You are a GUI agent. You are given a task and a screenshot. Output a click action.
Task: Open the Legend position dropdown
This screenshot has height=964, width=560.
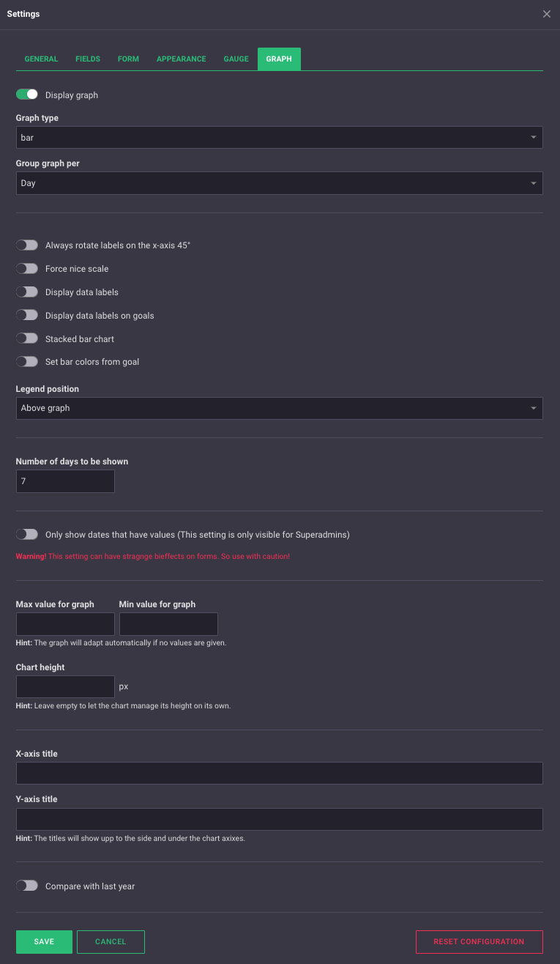coord(279,408)
